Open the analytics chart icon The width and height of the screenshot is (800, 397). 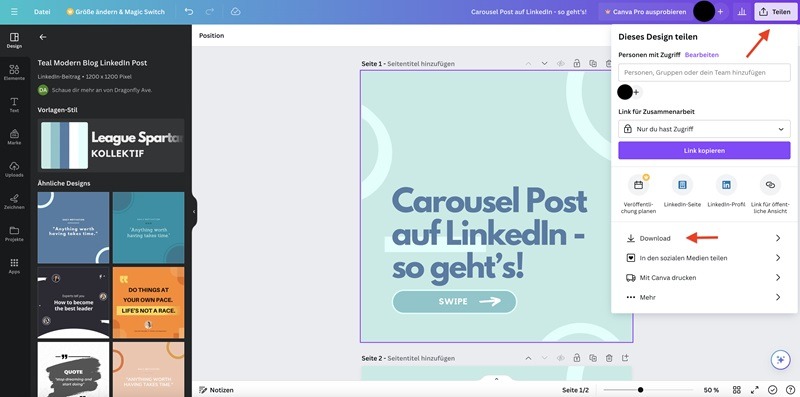[x=741, y=11]
